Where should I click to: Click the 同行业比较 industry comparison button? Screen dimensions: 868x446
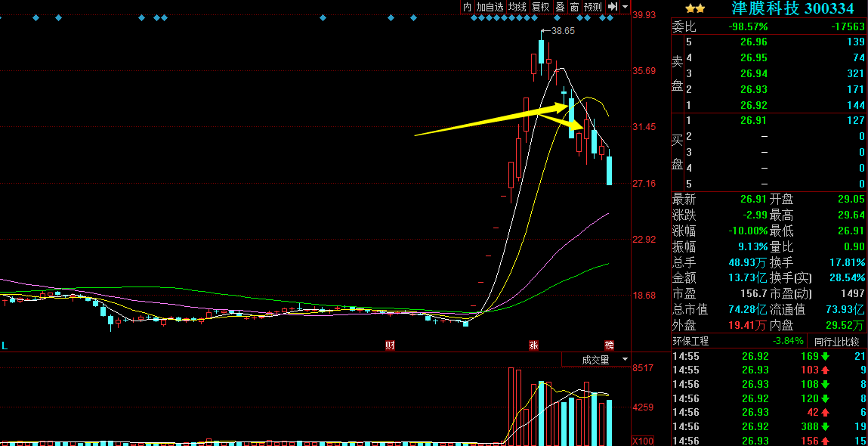pyautogui.click(x=836, y=341)
